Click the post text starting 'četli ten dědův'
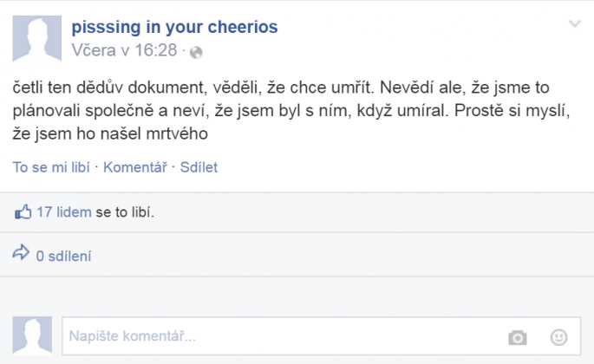594x364 pixels. (291, 111)
